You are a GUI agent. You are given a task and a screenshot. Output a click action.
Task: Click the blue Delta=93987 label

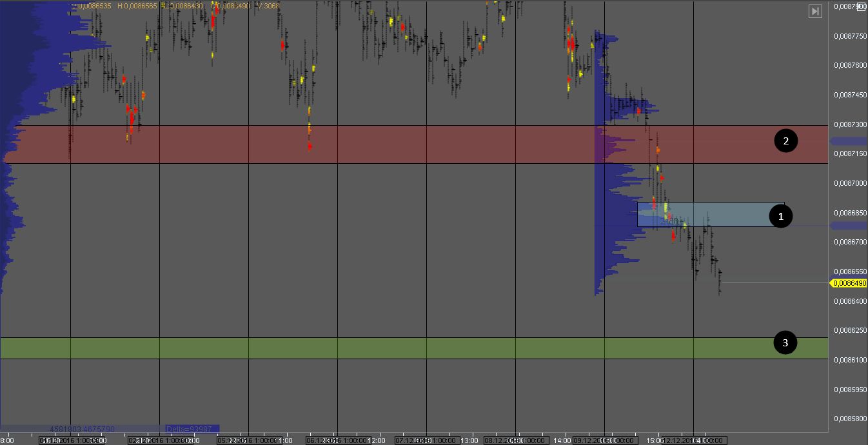point(192,429)
